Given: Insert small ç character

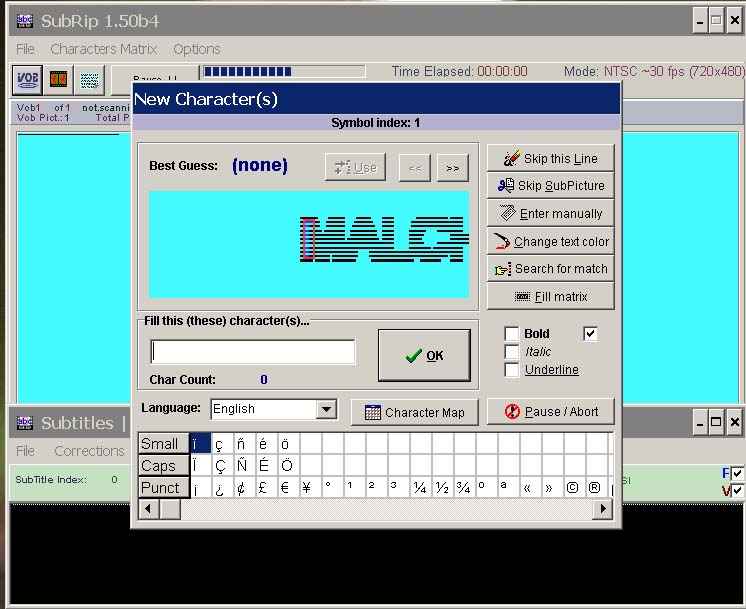Looking at the screenshot, I should [222, 443].
